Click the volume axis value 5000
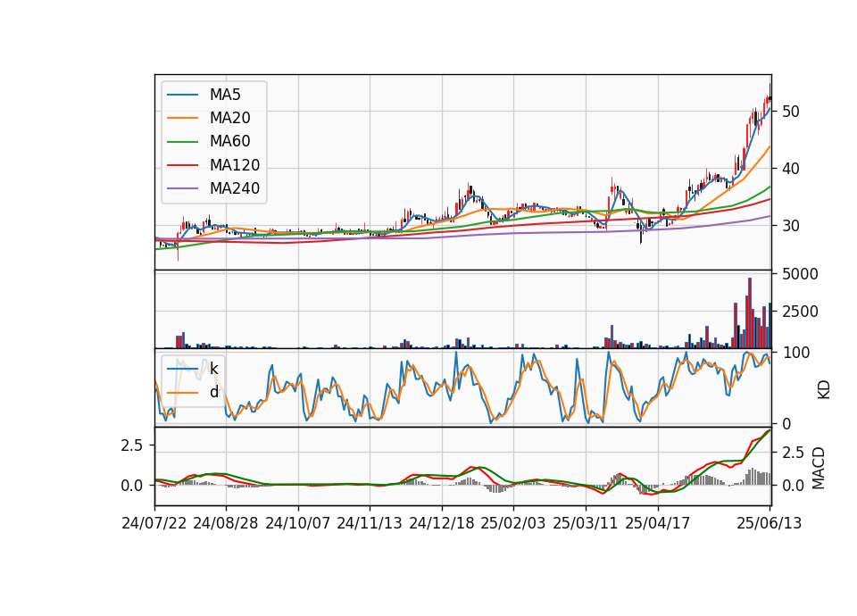 800,274
